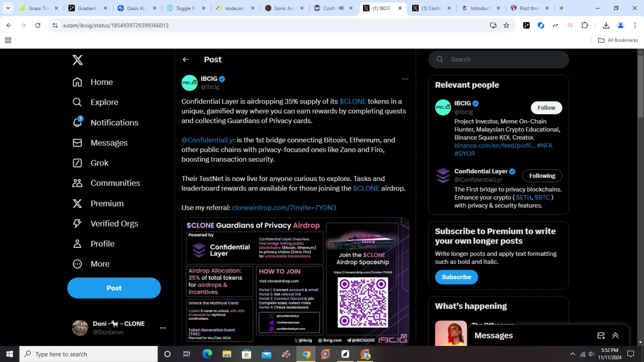Screen dimensions: 644x362
Task: Open the post's three-dot options menu
Action: click(x=406, y=79)
